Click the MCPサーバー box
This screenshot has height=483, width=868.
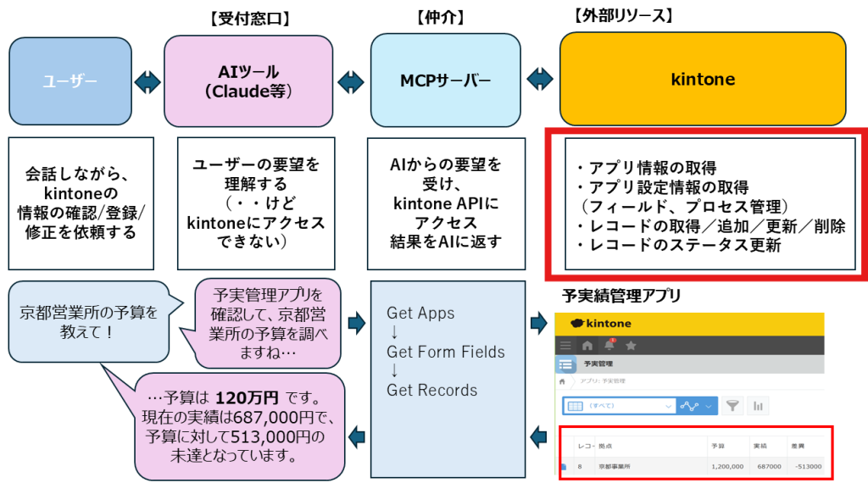click(446, 80)
